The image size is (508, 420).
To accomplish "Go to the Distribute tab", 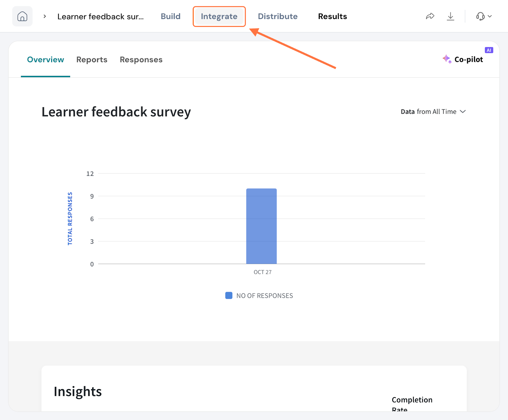I will (x=277, y=16).
